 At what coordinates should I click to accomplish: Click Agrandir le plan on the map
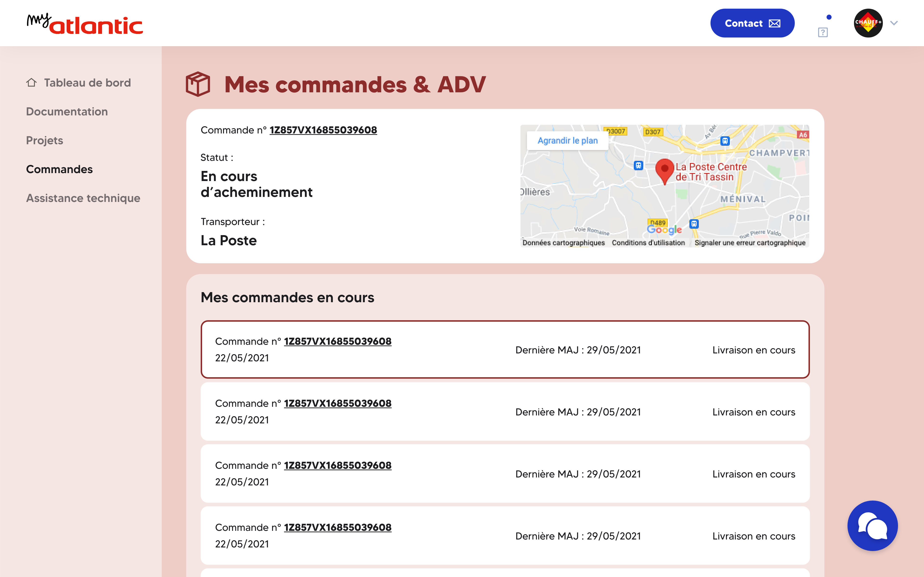coord(567,140)
